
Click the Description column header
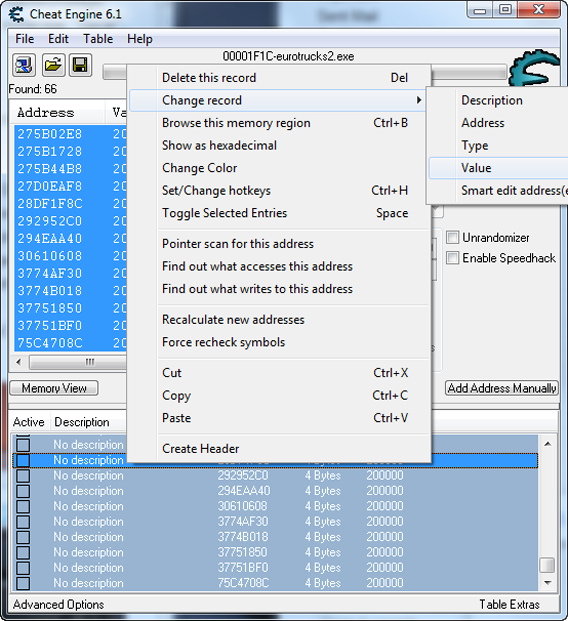pyautogui.click(x=81, y=422)
